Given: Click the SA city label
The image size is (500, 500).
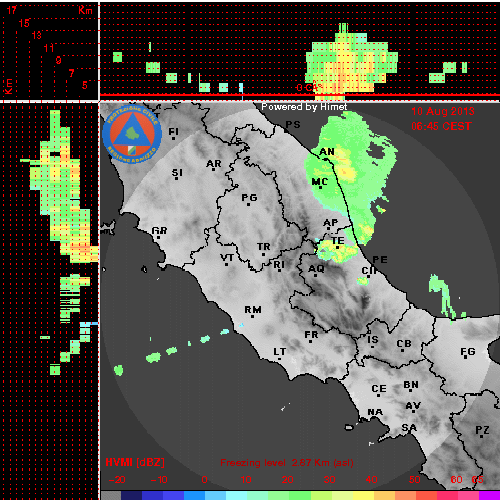Looking at the screenshot, I should click(x=409, y=428).
